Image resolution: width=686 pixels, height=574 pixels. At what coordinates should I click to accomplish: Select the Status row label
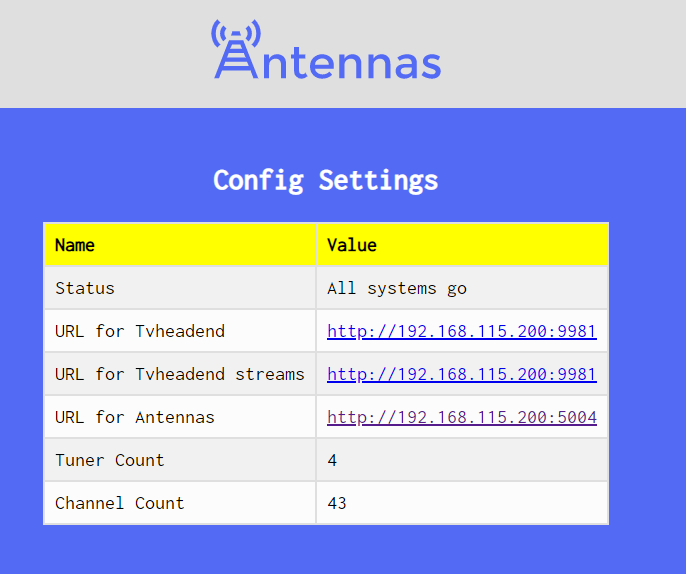tap(85, 288)
